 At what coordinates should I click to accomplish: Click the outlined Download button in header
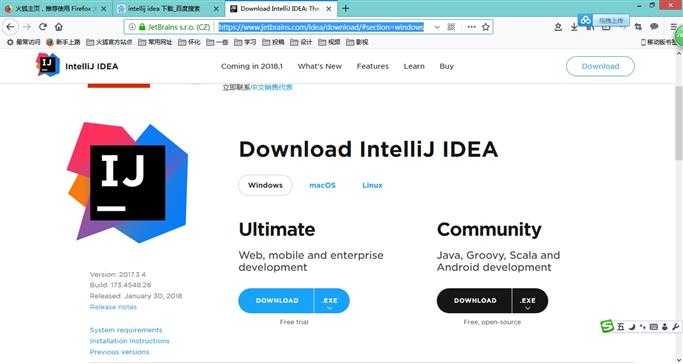pyautogui.click(x=600, y=66)
